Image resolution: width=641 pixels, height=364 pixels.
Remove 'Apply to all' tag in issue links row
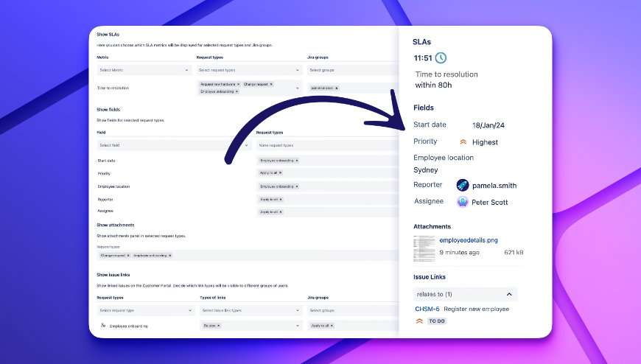(x=332, y=326)
